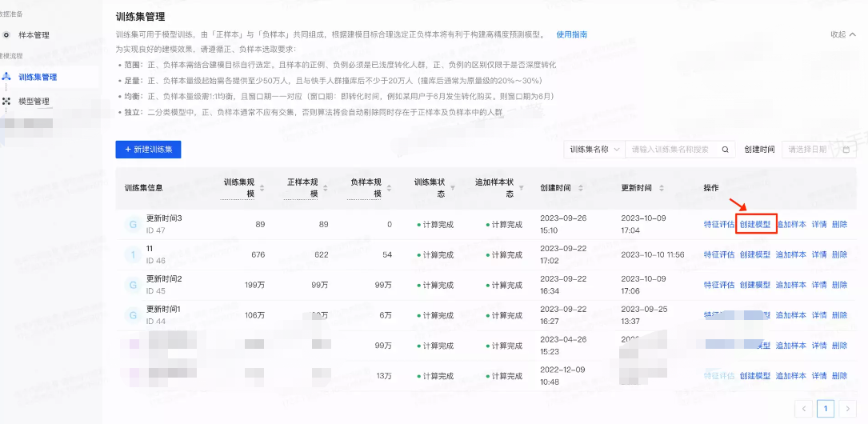
Task: Click the search magnifier icon
Action: tap(725, 150)
